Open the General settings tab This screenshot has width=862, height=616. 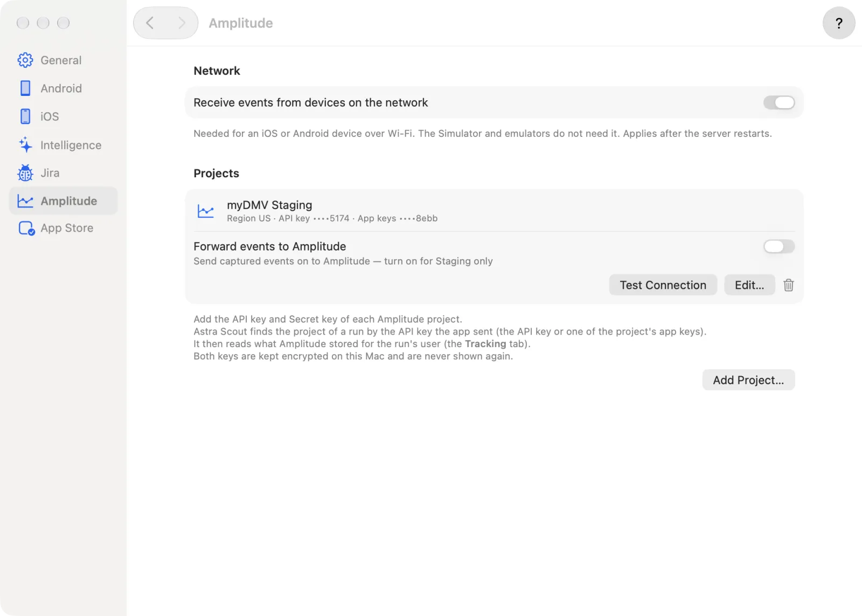tap(64, 60)
